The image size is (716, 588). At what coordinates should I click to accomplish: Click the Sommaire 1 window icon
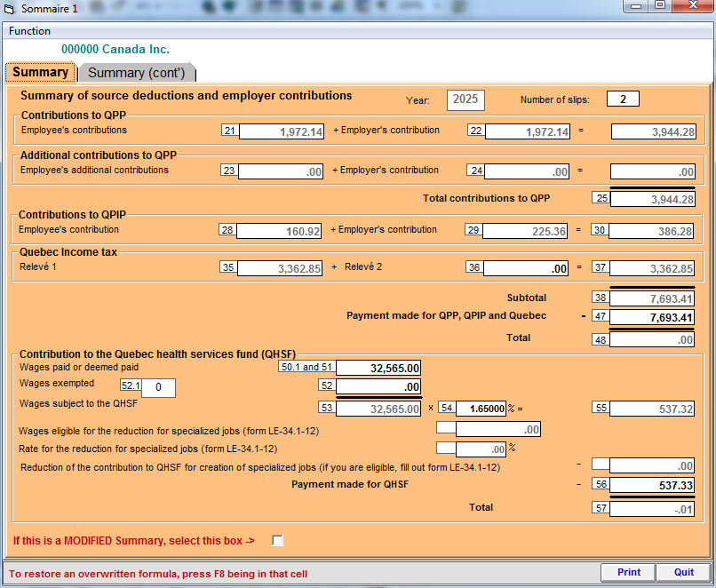[11, 8]
